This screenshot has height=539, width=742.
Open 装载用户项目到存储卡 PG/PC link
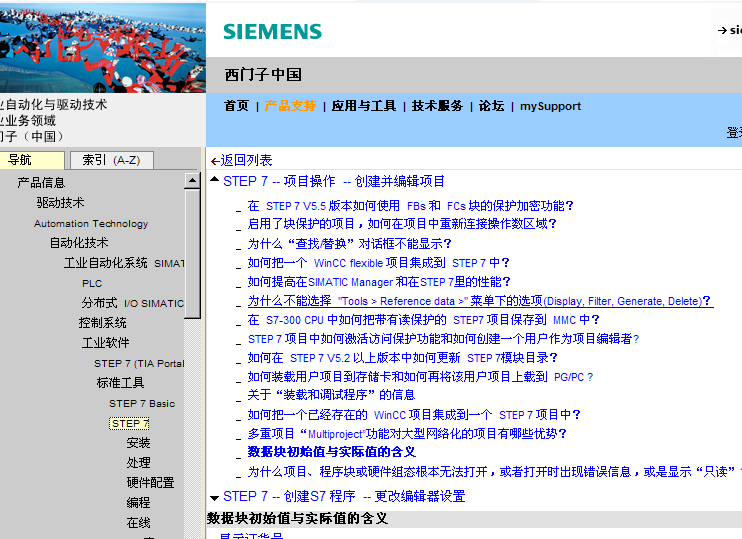(x=420, y=377)
